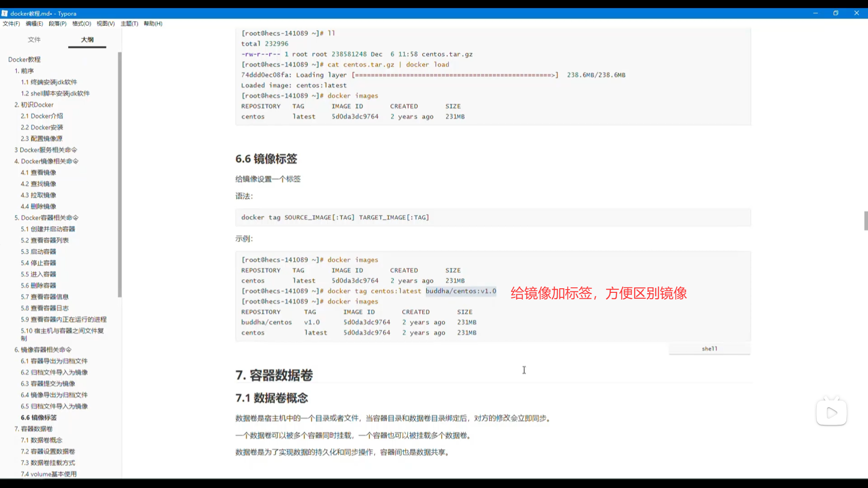Click the shell language selector on code block
Viewport: 868px width, 488px height.
click(709, 349)
